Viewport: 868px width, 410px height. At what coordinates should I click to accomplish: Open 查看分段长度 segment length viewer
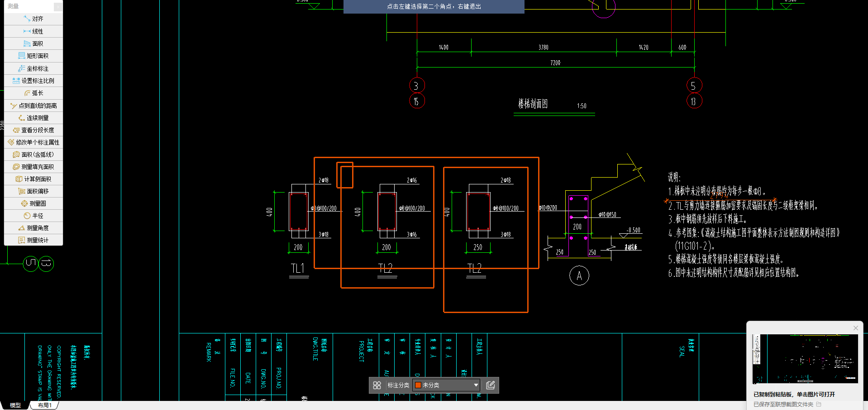click(33, 130)
